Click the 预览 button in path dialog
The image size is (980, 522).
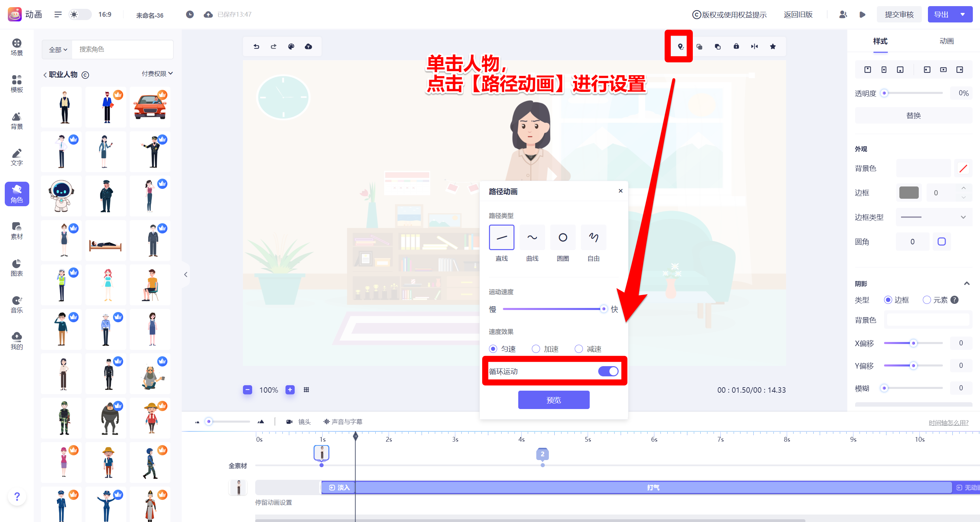point(554,400)
